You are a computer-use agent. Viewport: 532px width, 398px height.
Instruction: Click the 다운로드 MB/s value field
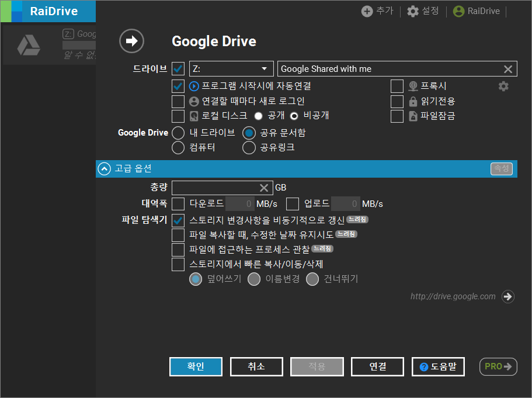point(239,204)
